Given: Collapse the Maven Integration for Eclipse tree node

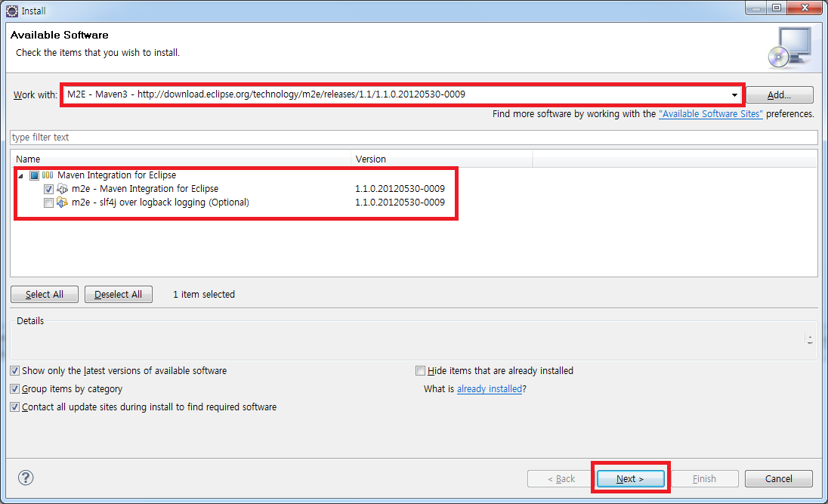Looking at the screenshot, I should coord(20,175).
